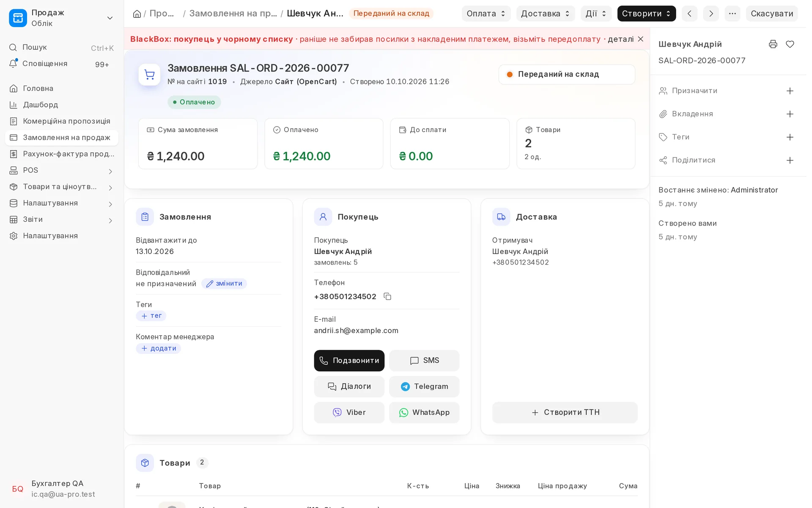
Task: Open Діалоги button
Action: 349,387
